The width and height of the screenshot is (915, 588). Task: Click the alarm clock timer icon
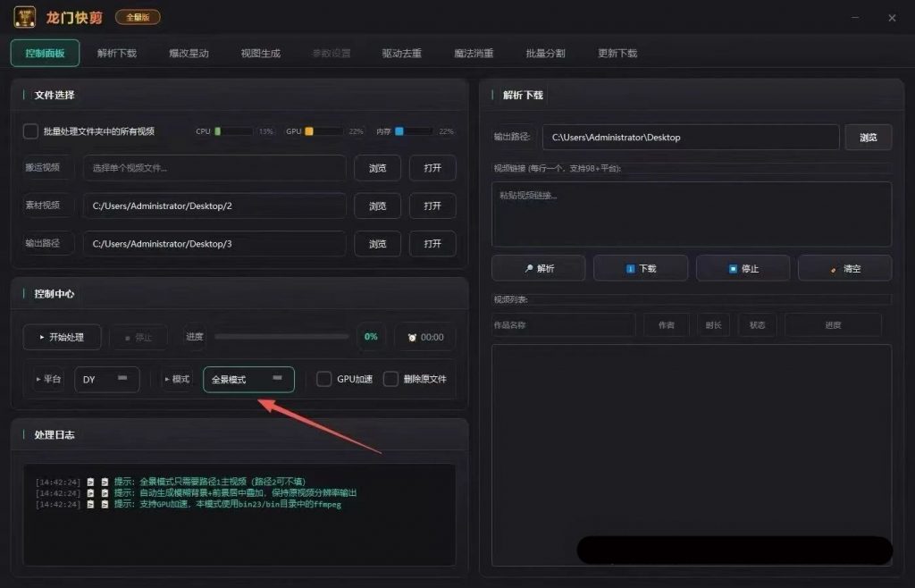(x=412, y=338)
